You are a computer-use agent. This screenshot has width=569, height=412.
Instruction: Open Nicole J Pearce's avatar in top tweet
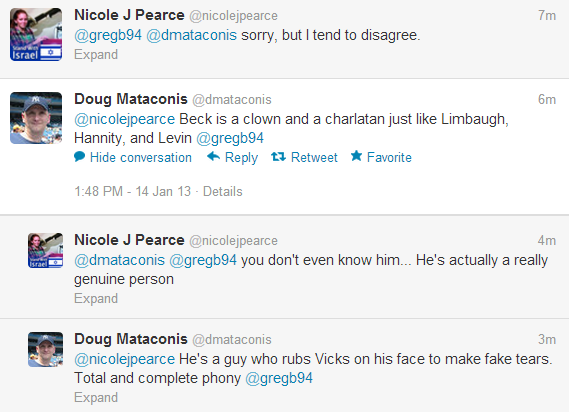(x=36, y=34)
